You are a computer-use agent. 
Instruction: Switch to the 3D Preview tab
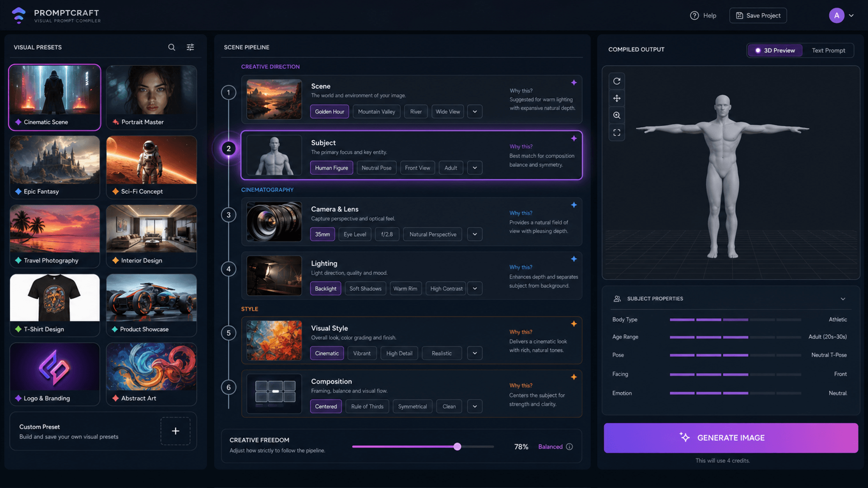point(775,50)
